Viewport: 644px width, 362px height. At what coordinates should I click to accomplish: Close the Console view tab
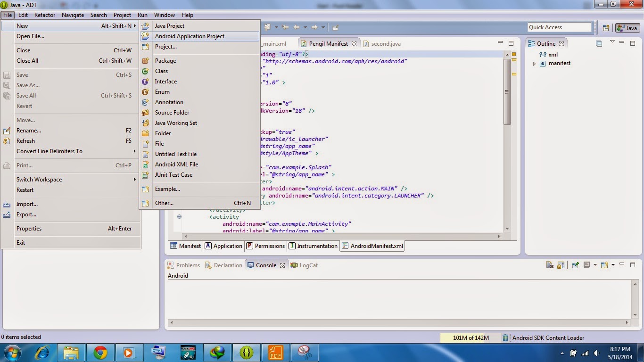[282, 265]
